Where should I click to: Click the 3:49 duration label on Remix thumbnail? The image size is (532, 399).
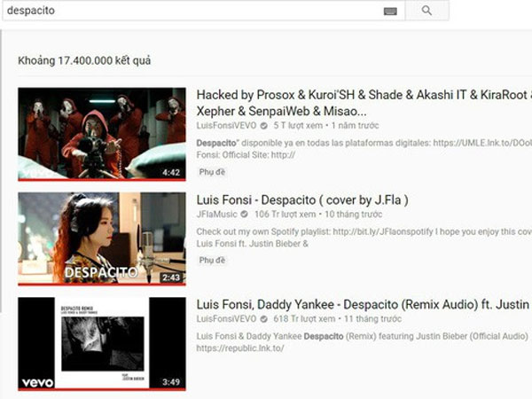[171, 382]
